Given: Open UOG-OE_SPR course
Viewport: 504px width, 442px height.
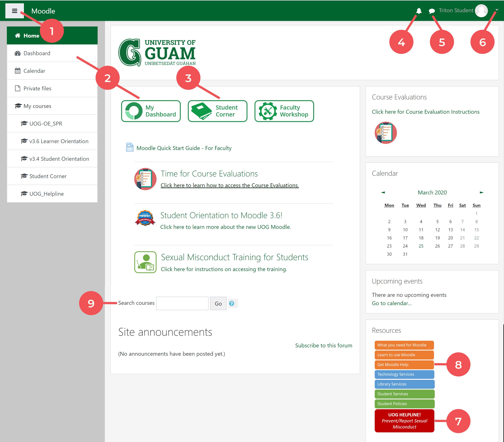Looking at the screenshot, I should (x=52, y=124).
